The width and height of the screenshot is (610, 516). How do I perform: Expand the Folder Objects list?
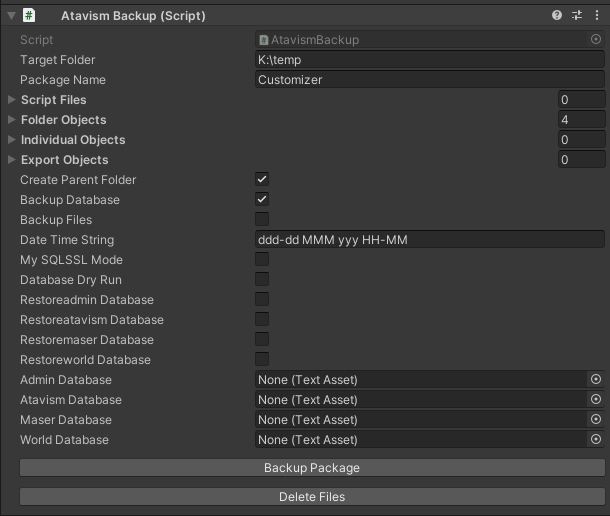click(12, 120)
